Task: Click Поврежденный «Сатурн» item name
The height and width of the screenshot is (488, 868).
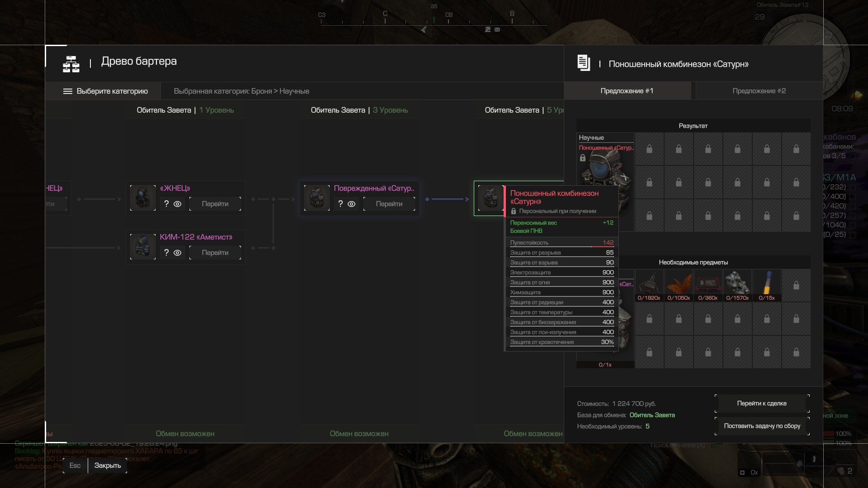Action: (x=374, y=188)
